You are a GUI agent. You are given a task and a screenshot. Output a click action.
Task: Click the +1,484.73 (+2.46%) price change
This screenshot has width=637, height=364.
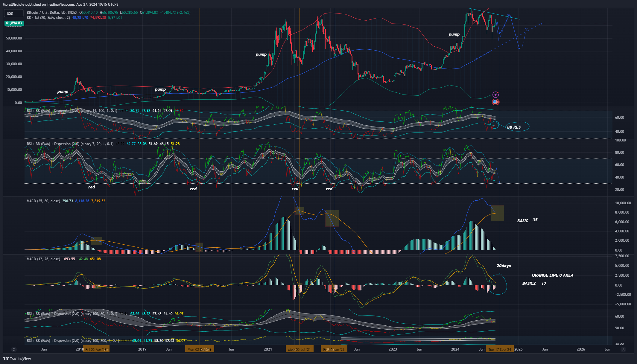(175, 13)
